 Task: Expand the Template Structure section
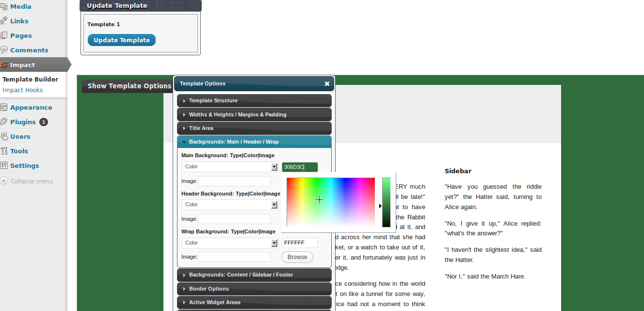(254, 100)
